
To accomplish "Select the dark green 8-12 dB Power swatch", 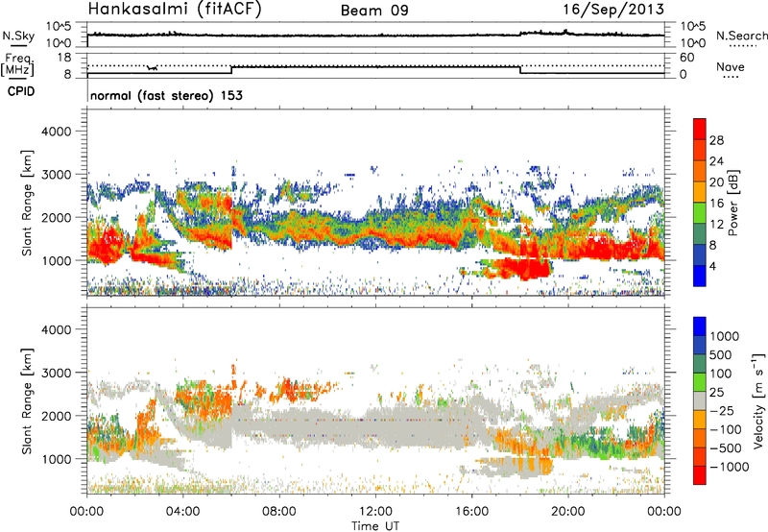I will [700, 234].
